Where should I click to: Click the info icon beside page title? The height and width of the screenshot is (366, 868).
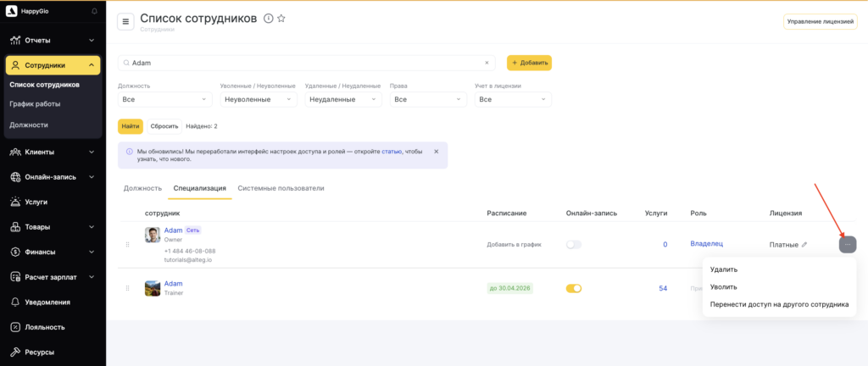pyautogui.click(x=269, y=19)
